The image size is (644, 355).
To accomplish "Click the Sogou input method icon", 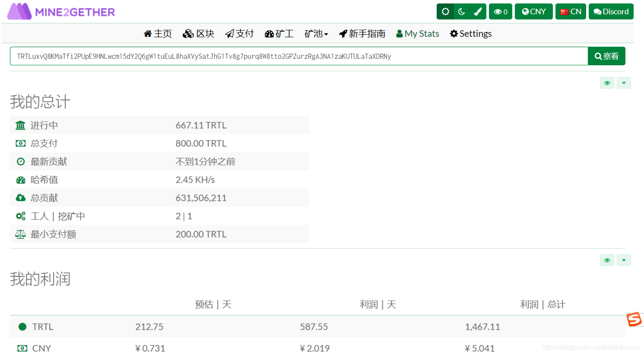I will click(x=634, y=320).
